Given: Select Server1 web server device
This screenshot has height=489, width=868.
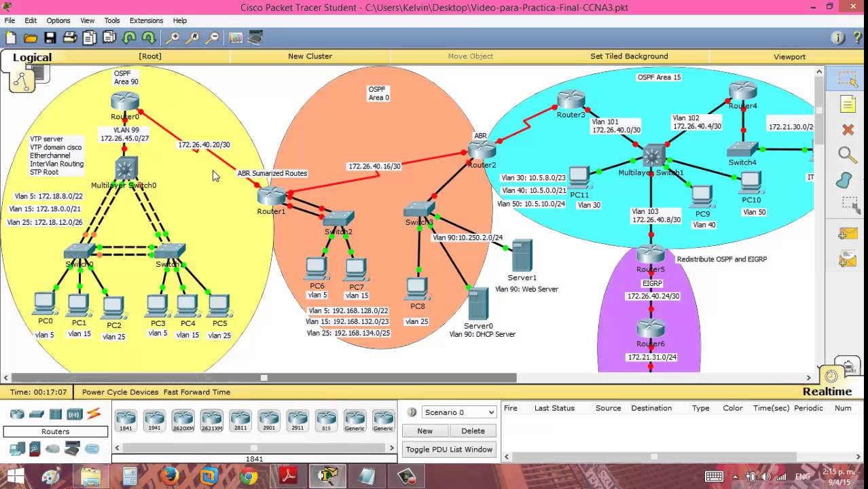Looking at the screenshot, I should pos(522,257).
